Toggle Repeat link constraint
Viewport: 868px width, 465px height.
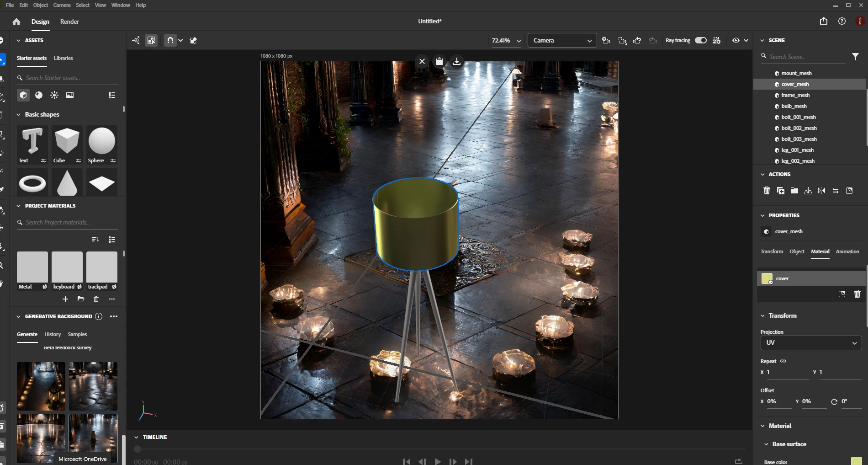pyautogui.click(x=783, y=361)
